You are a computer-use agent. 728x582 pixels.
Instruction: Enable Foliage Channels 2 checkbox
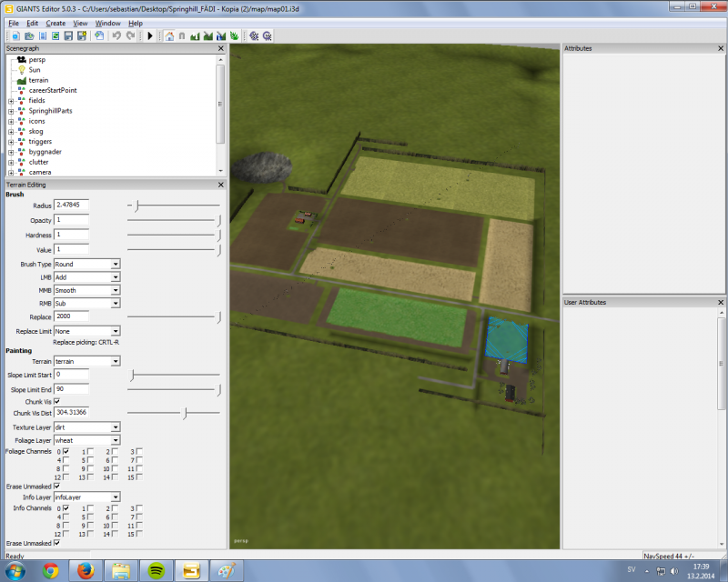point(115,451)
